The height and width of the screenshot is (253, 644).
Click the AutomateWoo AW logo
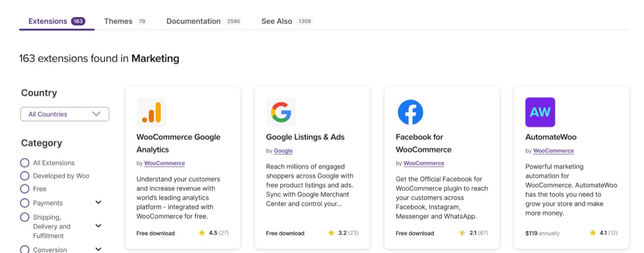click(x=540, y=112)
